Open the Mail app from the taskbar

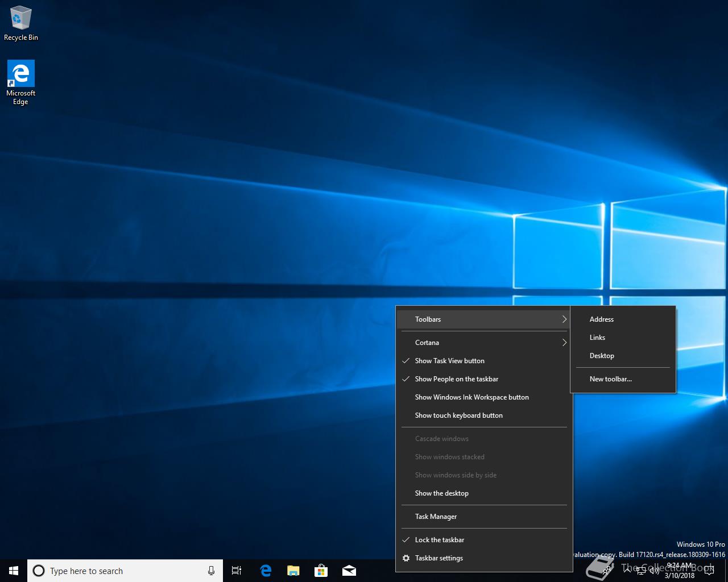point(349,571)
